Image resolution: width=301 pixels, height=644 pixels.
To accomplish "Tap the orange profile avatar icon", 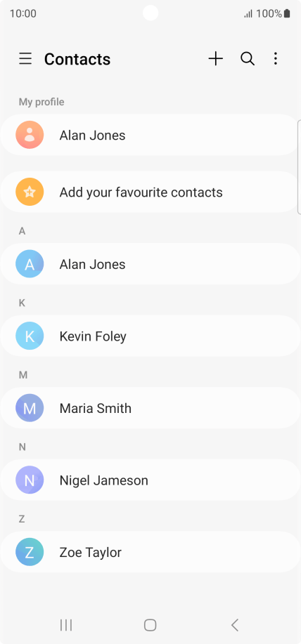I will (30, 135).
